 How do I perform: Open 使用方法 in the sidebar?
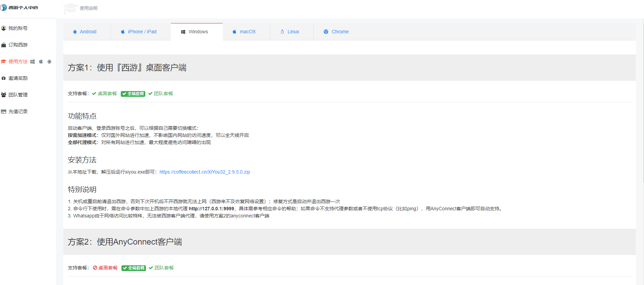tap(18, 61)
